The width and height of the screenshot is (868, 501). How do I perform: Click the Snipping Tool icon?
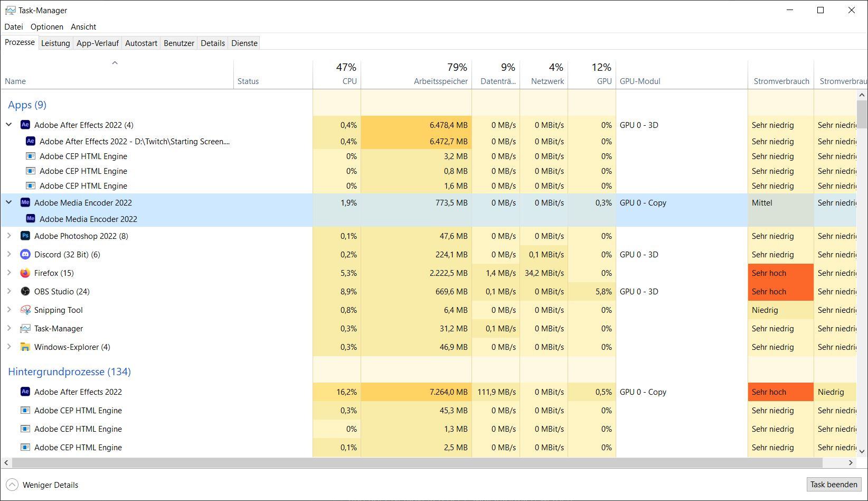[x=25, y=310]
